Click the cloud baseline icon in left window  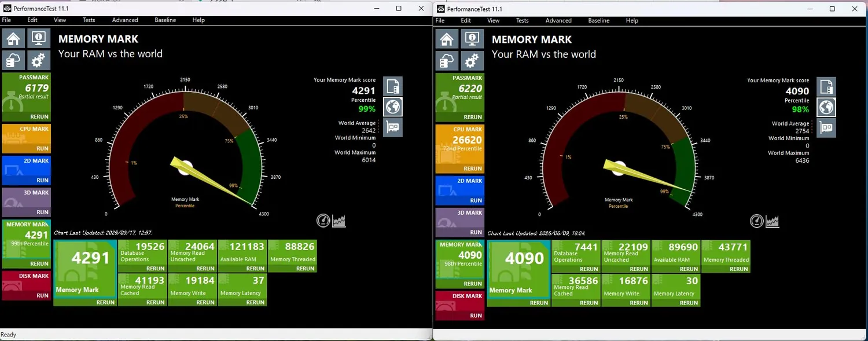(13, 61)
